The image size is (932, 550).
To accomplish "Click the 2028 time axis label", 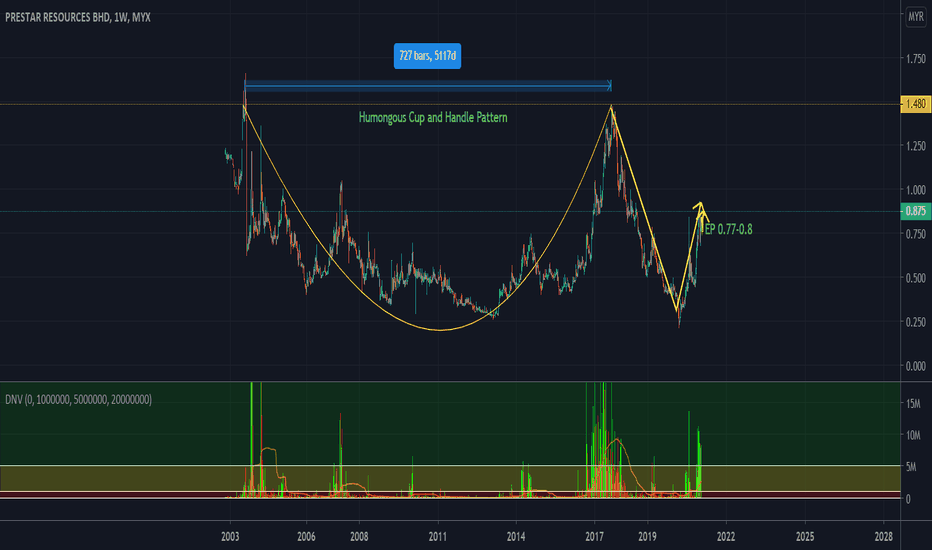I will pyautogui.click(x=883, y=536).
